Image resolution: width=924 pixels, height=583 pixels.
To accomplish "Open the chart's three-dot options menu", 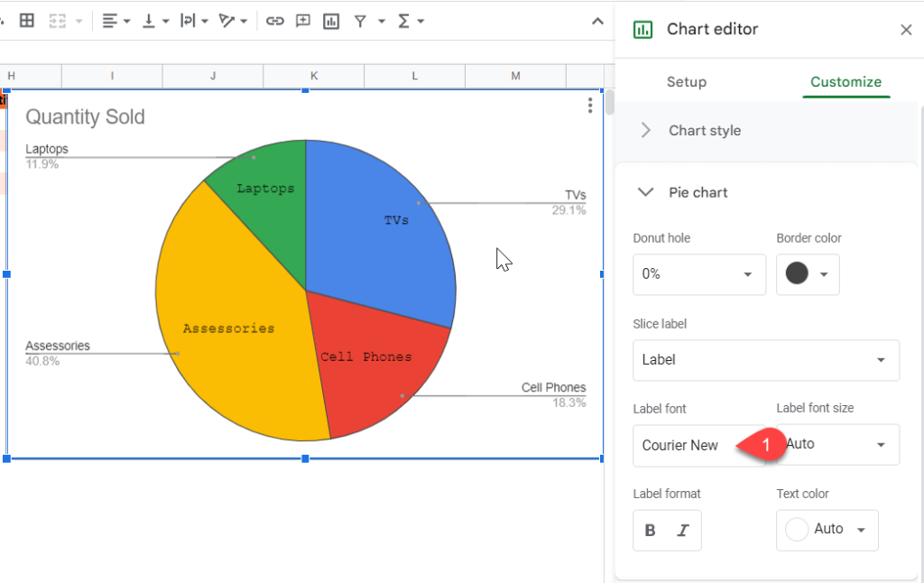I will 590,106.
